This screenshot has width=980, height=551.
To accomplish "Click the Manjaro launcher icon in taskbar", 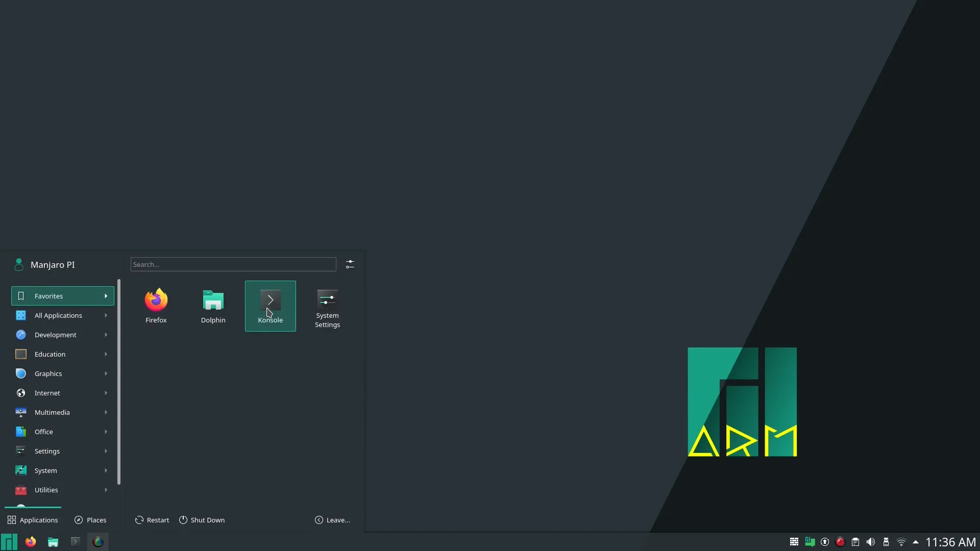I will coord(9,542).
